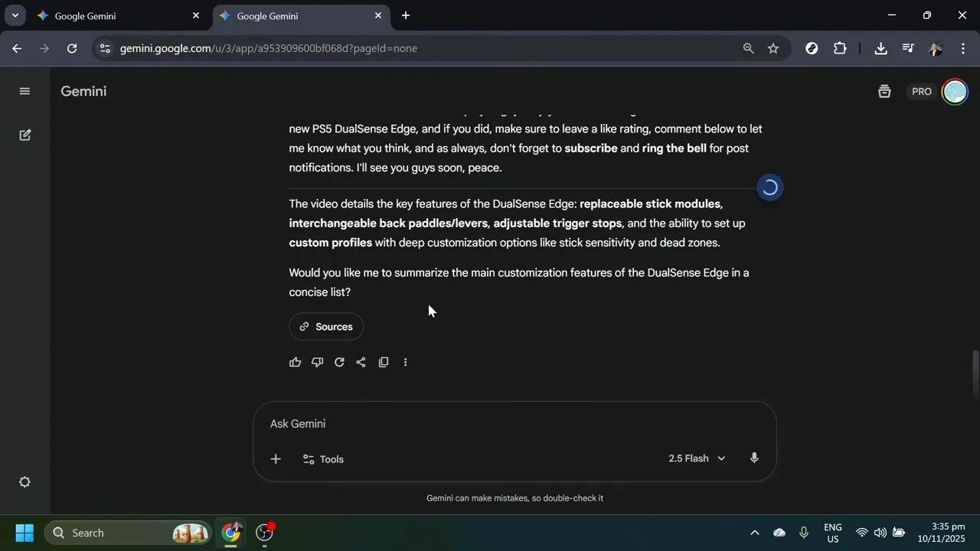The height and width of the screenshot is (551, 980).
Task: Open the Windows Start menu
Action: pyautogui.click(x=24, y=533)
